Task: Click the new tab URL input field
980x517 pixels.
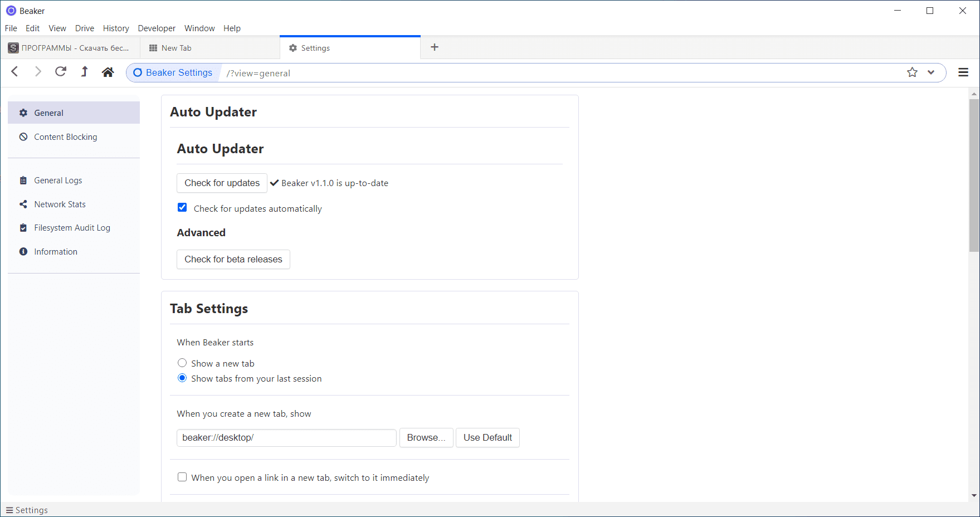Action: (x=286, y=438)
